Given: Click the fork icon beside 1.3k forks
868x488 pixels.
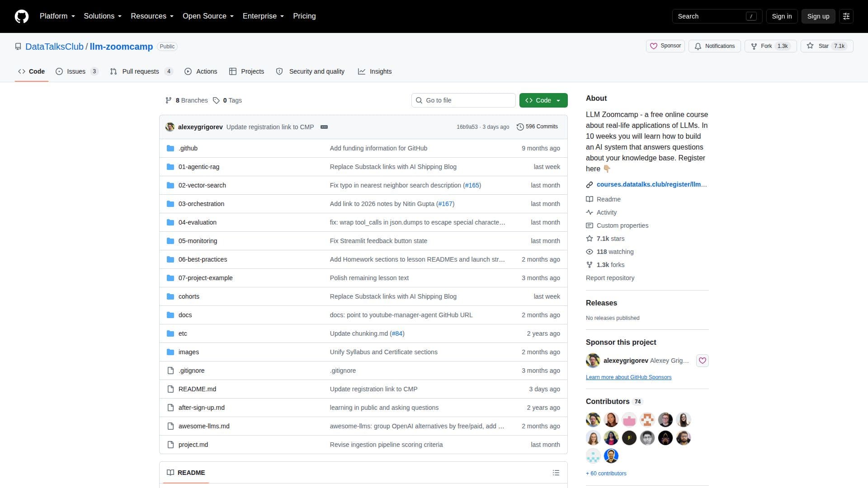Looking at the screenshot, I should (590, 265).
